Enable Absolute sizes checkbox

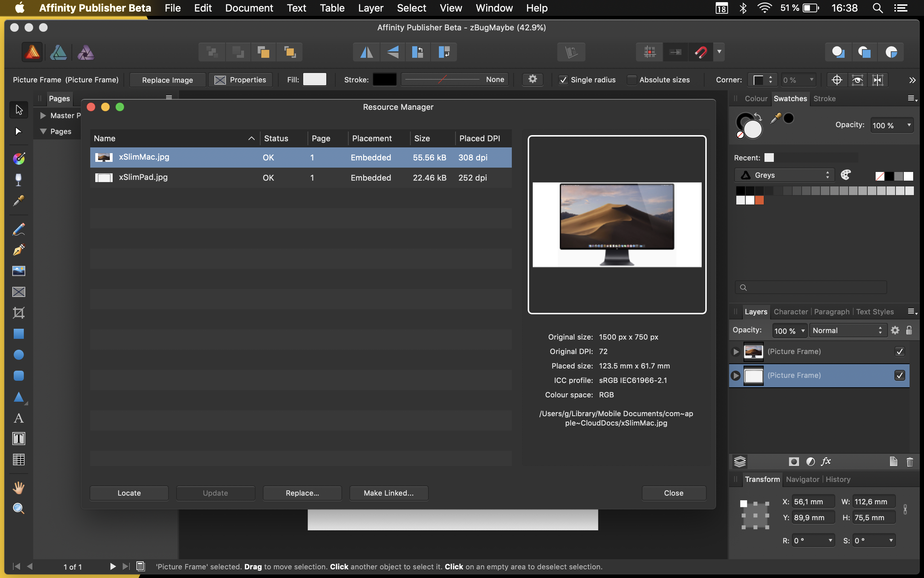point(632,80)
